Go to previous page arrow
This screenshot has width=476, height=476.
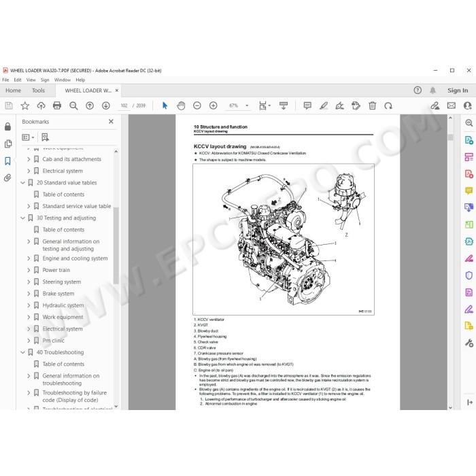point(90,105)
